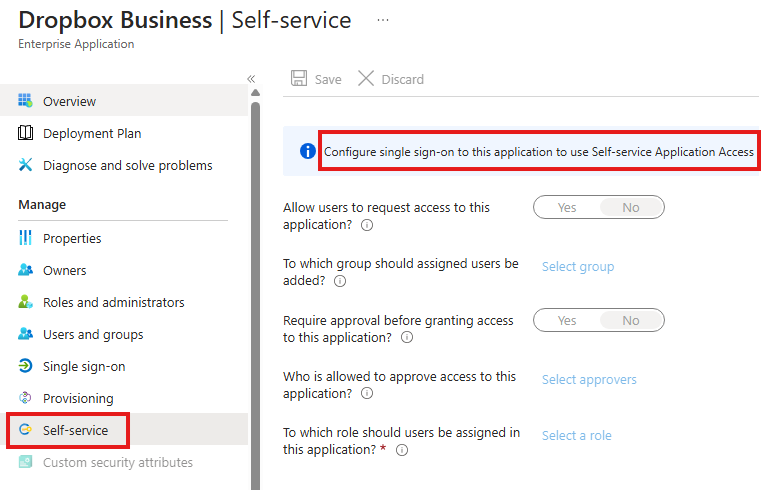Viewport: 761px width, 490px height.
Task: Navigate to Single sign-on settings
Action: tap(124, 366)
